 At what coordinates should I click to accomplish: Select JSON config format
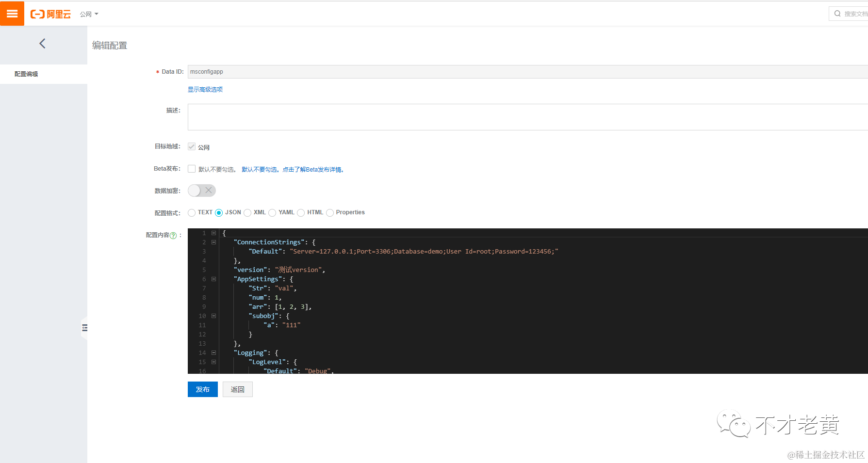(219, 213)
